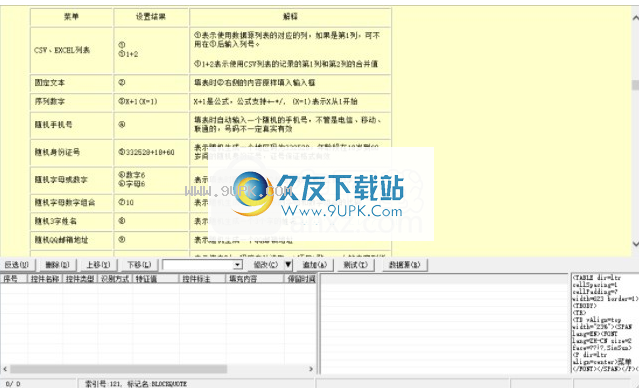The height and width of the screenshot is (388, 643).
Task: Click the list's horizontal scrollbar thumb
Action: pyautogui.click(x=119, y=369)
